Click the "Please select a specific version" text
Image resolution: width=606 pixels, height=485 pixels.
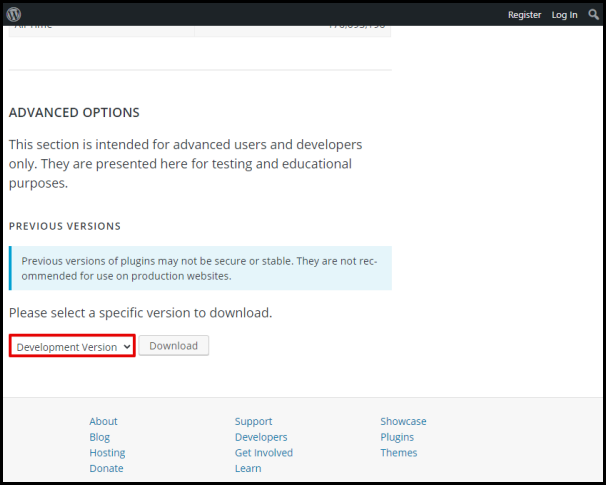(140, 313)
